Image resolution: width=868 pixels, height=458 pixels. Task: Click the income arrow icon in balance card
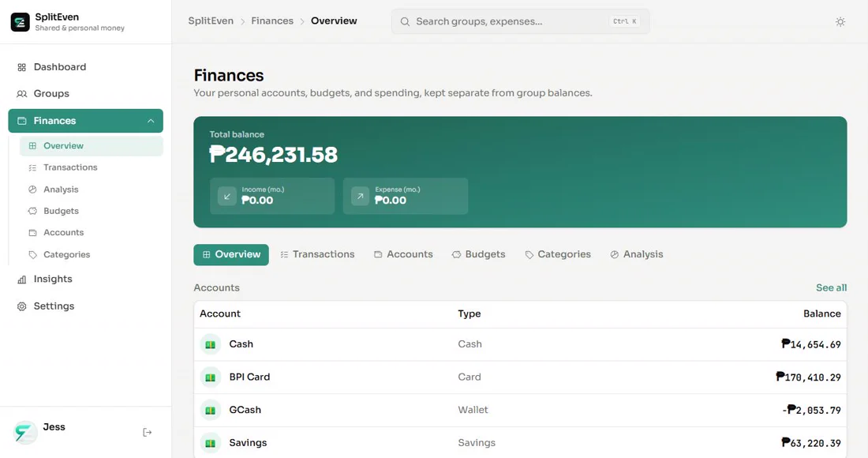tap(227, 196)
